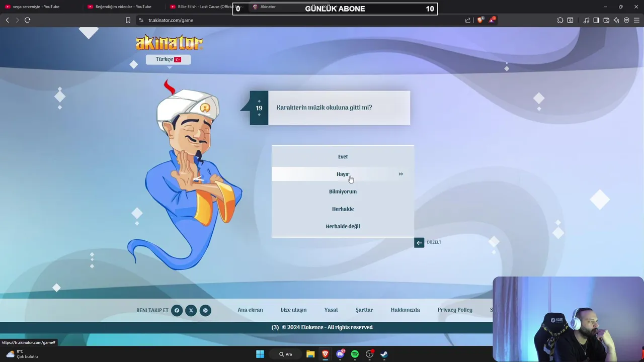This screenshot has width=644, height=362.
Task: Choose the 'Herhalde değil' answer
Action: coord(343,226)
